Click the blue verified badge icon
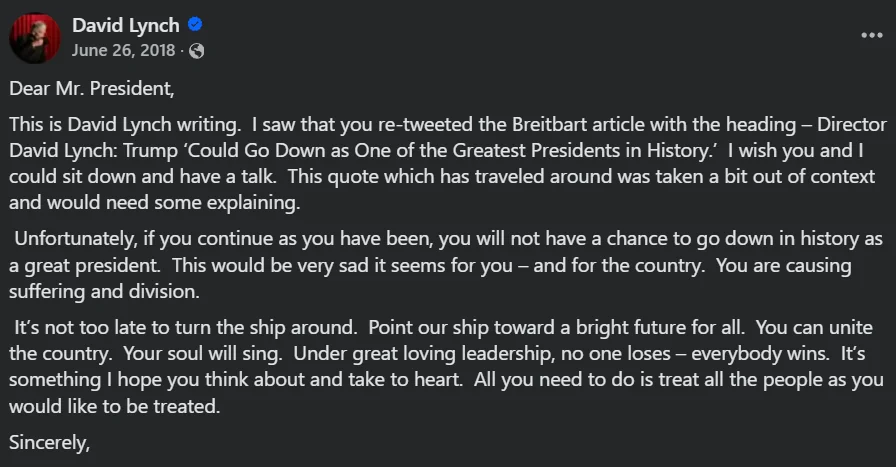The height and width of the screenshot is (467, 896). coord(195,25)
